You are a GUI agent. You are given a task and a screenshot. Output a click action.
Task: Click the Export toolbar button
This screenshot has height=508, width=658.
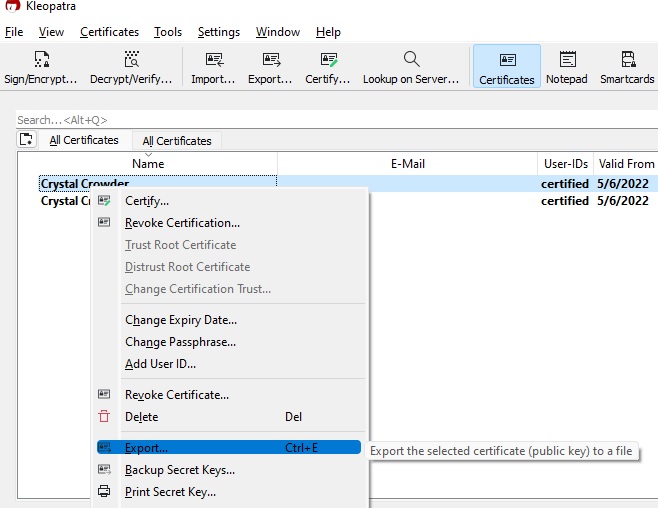pos(270,67)
